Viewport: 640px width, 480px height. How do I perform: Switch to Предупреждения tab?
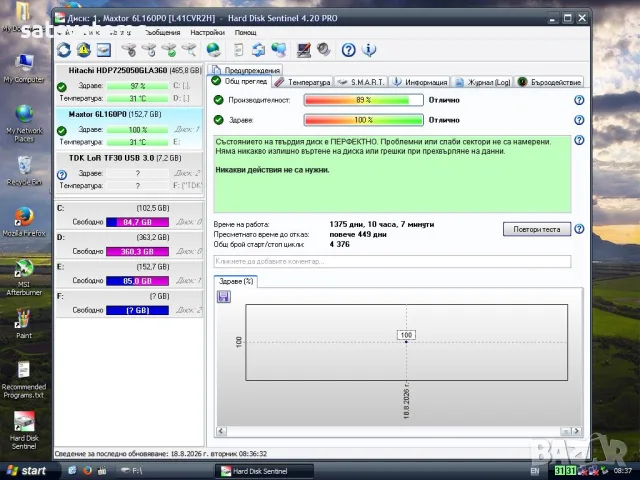tap(246, 70)
